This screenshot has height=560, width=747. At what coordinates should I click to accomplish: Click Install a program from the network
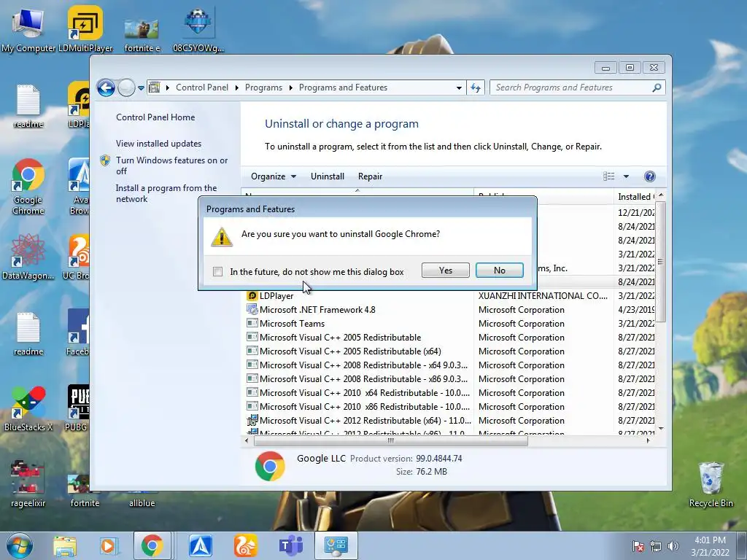tap(166, 193)
